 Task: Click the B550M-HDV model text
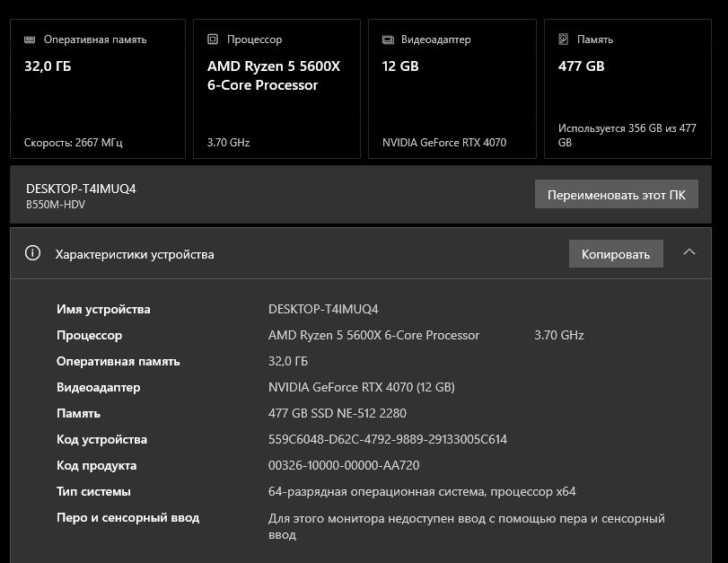[x=56, y=205]
